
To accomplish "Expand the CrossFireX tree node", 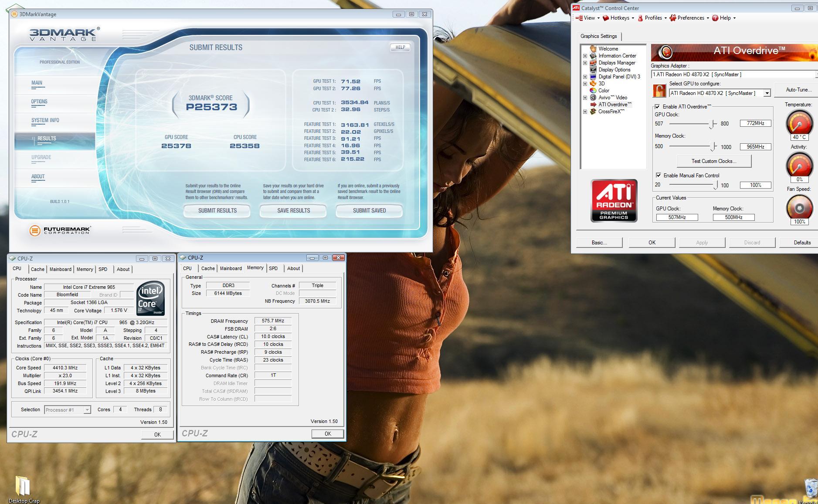I will point(585,112).
